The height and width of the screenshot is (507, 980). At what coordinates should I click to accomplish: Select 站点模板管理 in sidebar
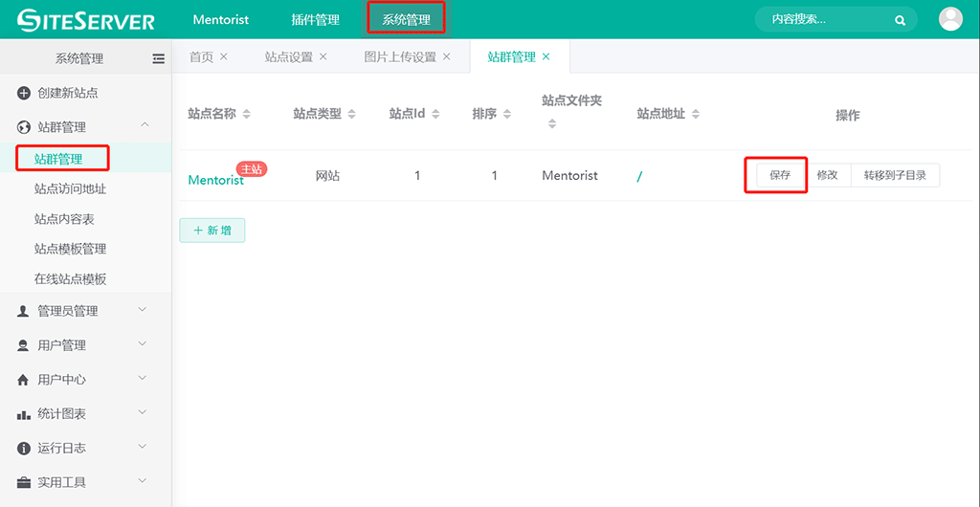[70, 249]
